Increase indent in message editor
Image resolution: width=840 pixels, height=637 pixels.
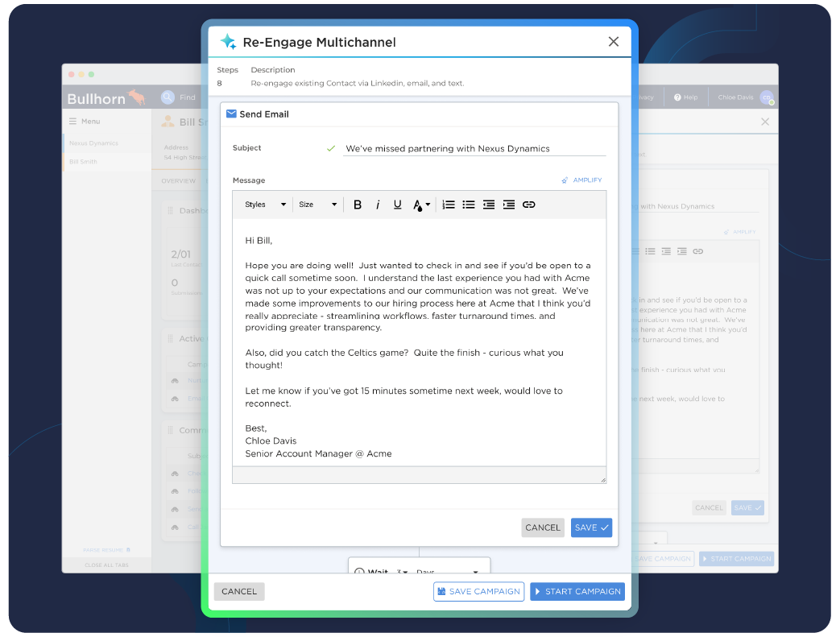[x=509, y=205]
